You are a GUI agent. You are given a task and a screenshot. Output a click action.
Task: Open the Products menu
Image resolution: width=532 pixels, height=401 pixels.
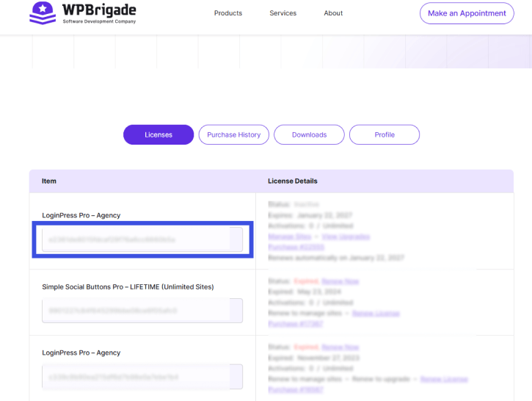pyautogui.click(x=227, y=13)
